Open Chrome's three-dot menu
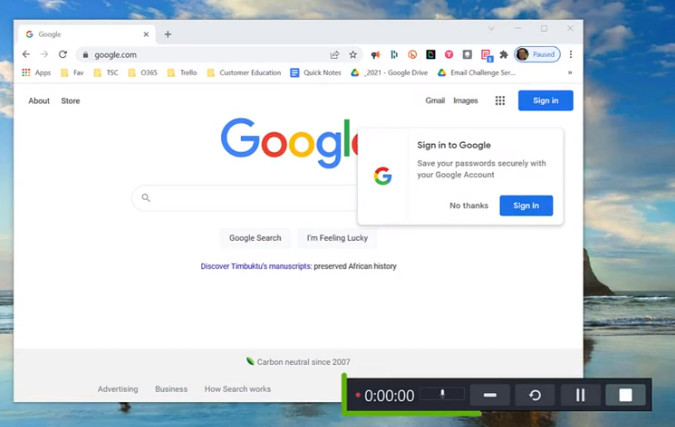This screenshot has height=427, width=675. pyautogui.click(x=571, y=54)
